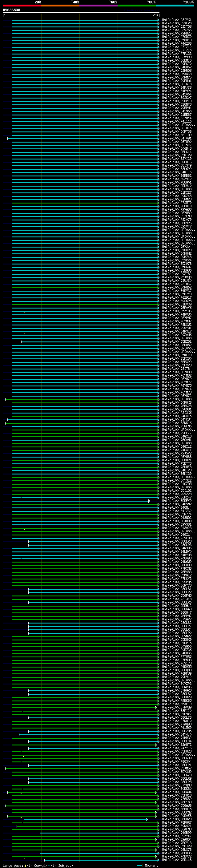Select the UniRef100_A4RVW0 label
Viewport: 197px width, 868px height.
click(x=176, y=314)
